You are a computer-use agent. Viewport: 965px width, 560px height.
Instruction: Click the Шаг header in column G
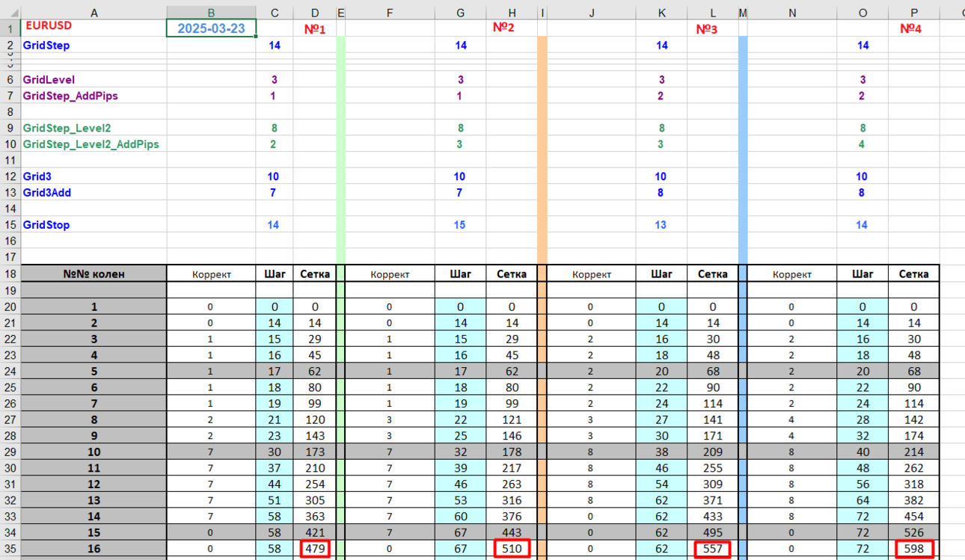[460, 274]
